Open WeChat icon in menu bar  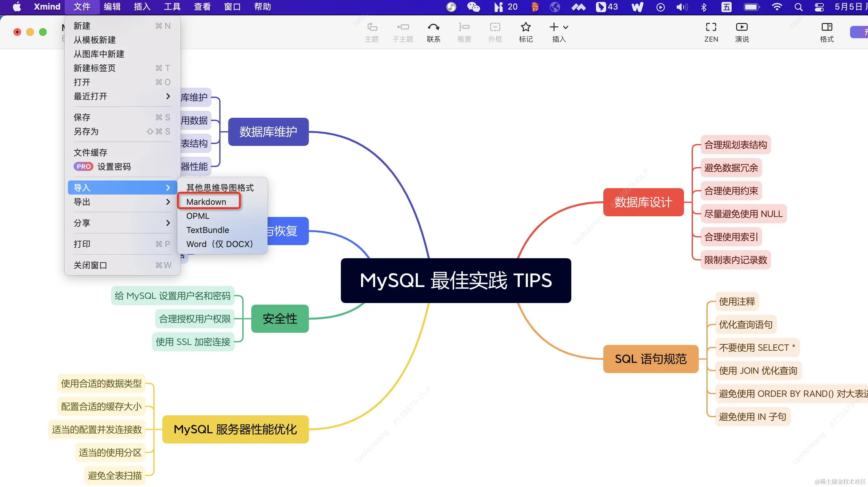click(x=473, y=7)
